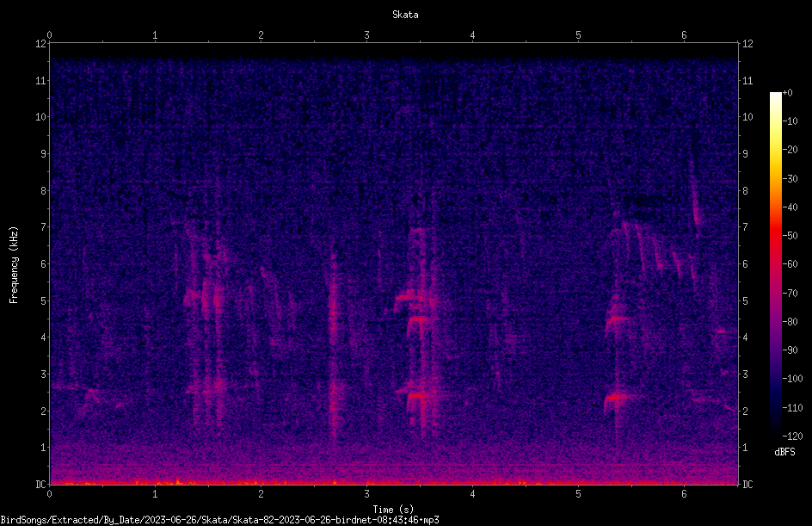Screen dimensions: 812x526
Task: Click the "Time (s)" axis label
Action: pyautogui.click(x=393, y=510)
